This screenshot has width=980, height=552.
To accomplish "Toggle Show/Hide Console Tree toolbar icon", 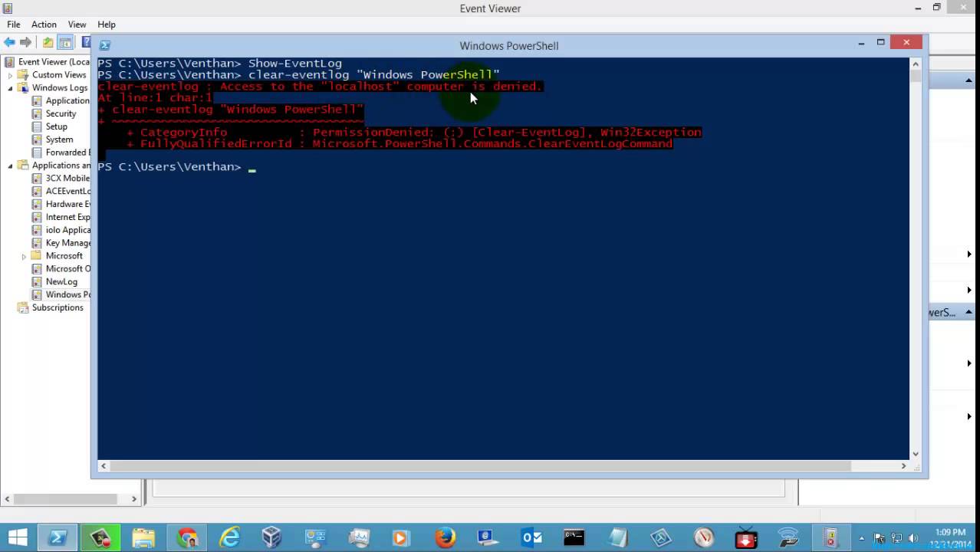I will (x=65, y=43).
